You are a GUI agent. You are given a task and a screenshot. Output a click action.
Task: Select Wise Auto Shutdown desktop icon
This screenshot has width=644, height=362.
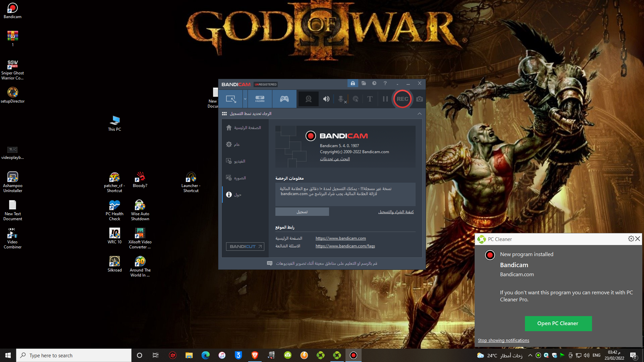point(140,210)
